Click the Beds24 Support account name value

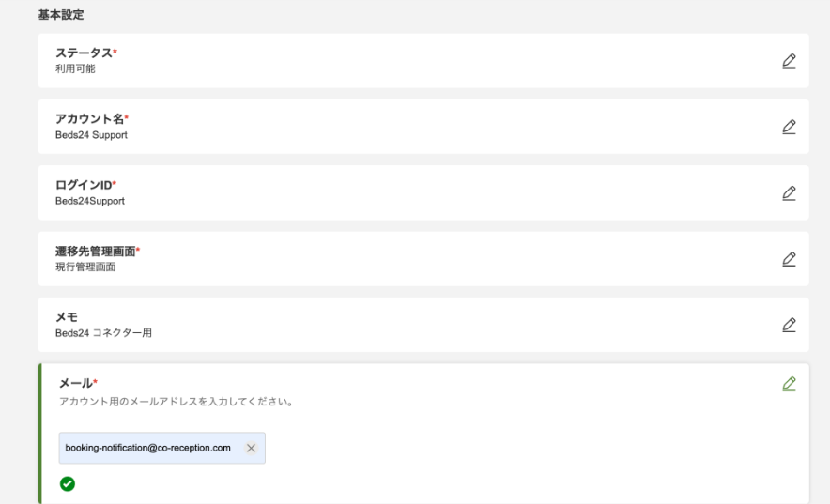pos(91,135)
